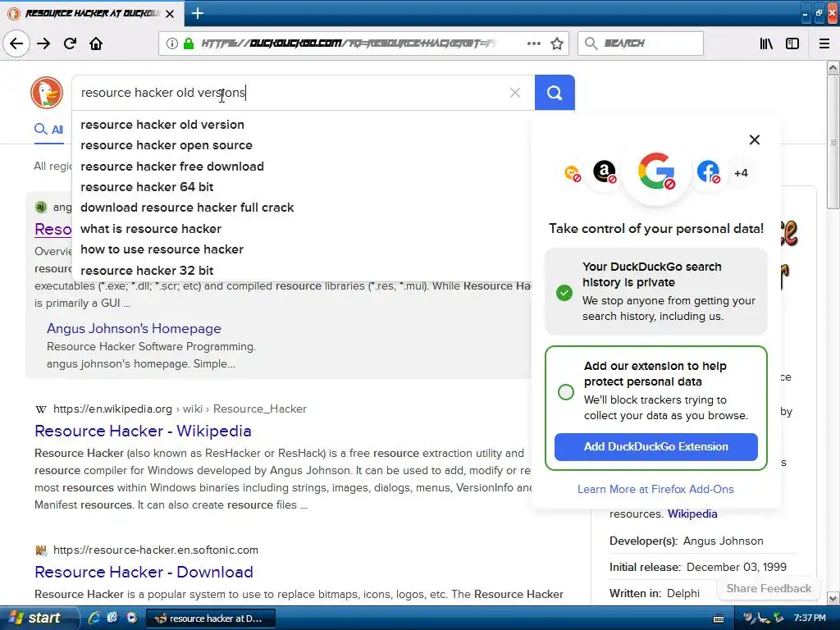The width and height of the screenshot is (840, 630).
Task: Choose suggestion resource hacker old version
Action: point(162,125)
